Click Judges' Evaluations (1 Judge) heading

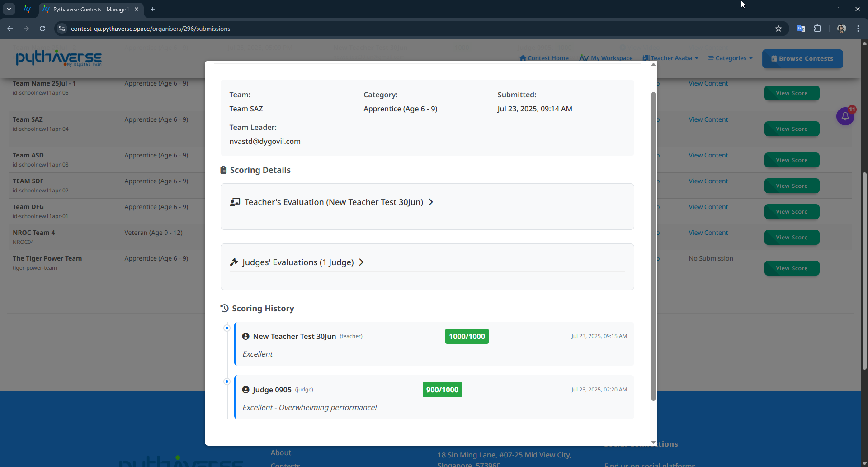298,262
